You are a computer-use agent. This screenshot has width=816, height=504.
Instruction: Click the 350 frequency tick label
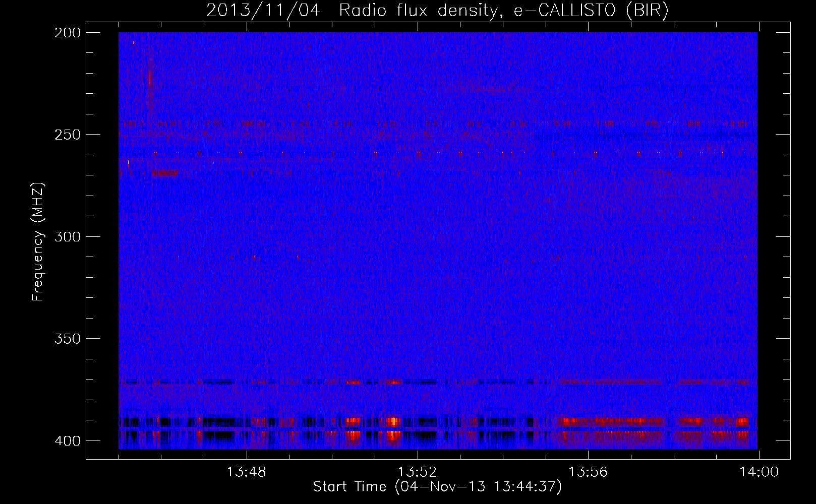[67, 338]
